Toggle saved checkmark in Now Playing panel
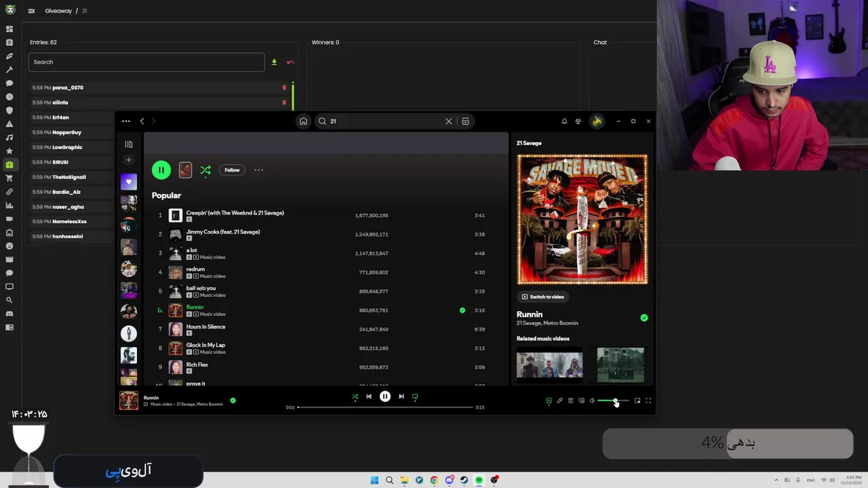 (644, 318)
